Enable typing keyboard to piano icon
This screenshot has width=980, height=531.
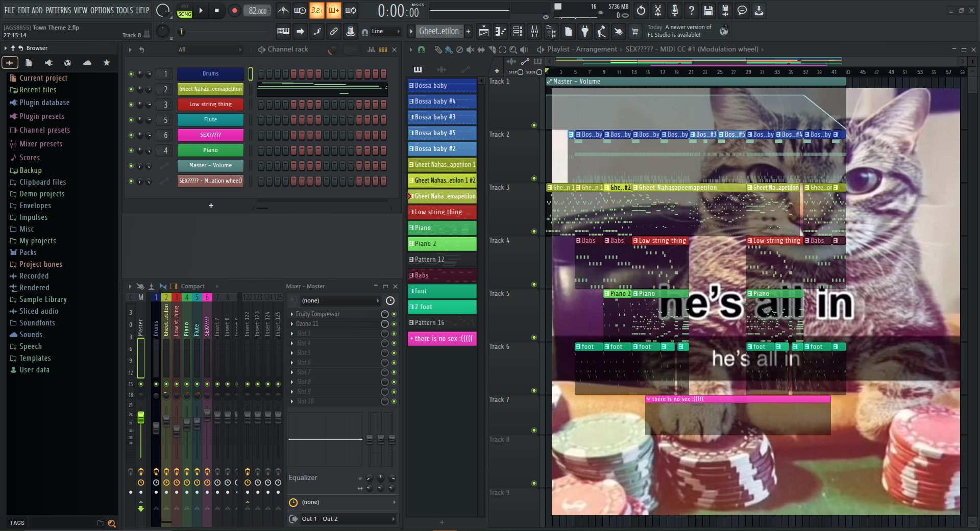click(x=283, y=31)
